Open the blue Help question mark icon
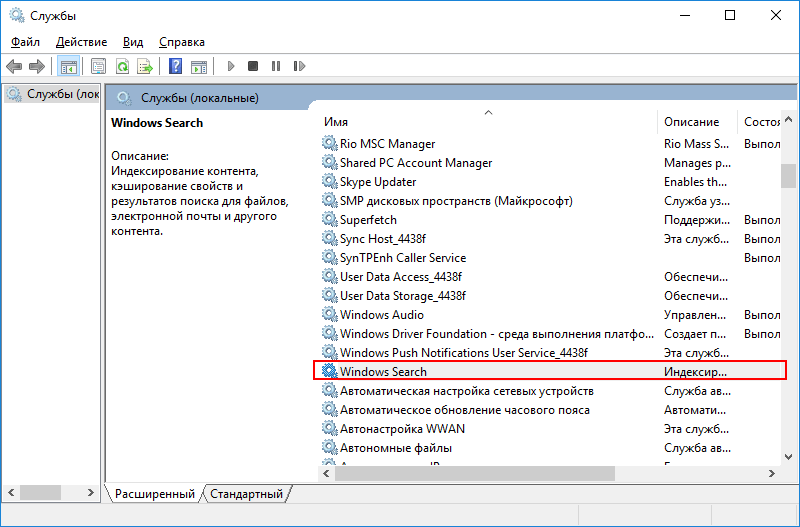Viewport: 800px width, 527px height. 175,66
